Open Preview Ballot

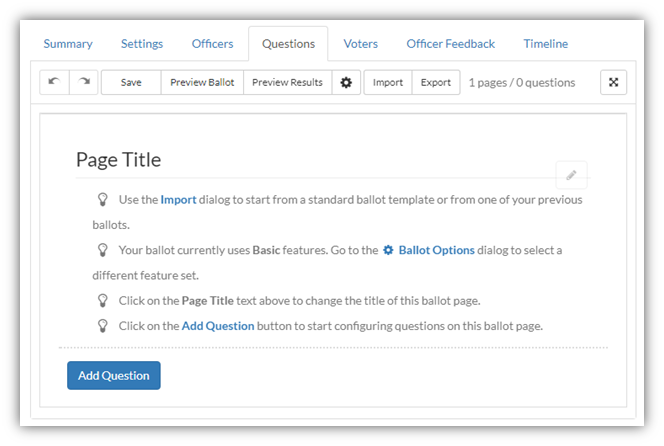(x=202, y=82)
